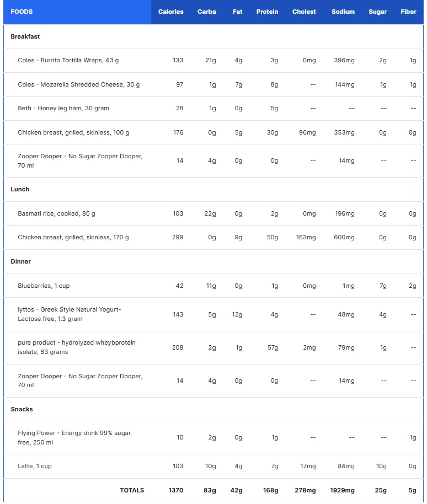Screen dimensions: 427x504
Task: Open Basmati rice, cooked, 80 g entry
Action: [57, 213]
